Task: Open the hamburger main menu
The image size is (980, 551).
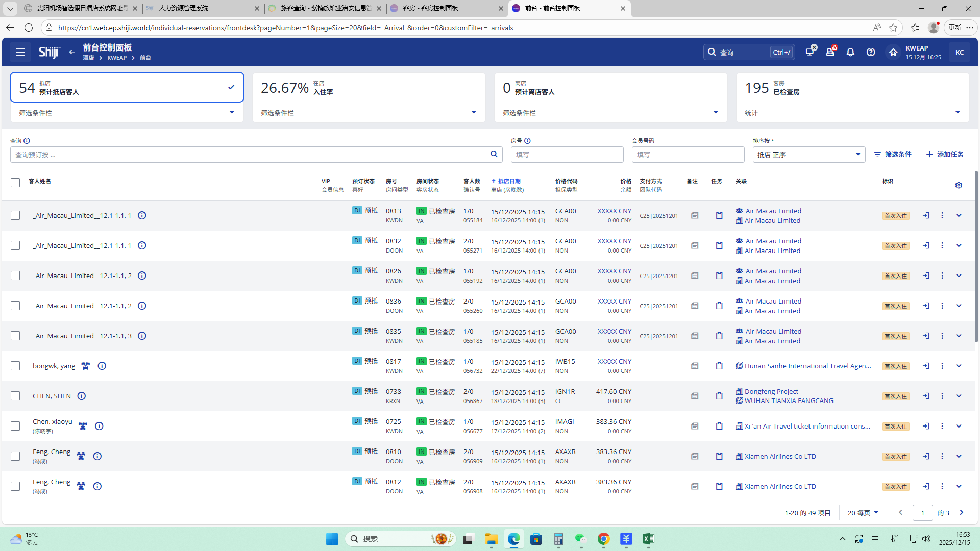Action: click(20, 52)
